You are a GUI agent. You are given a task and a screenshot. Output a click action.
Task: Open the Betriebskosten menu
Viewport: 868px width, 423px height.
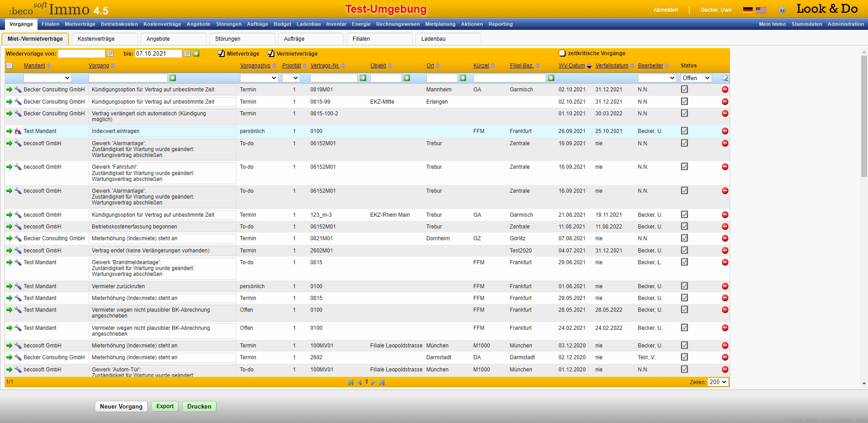[x=119, y=24]
